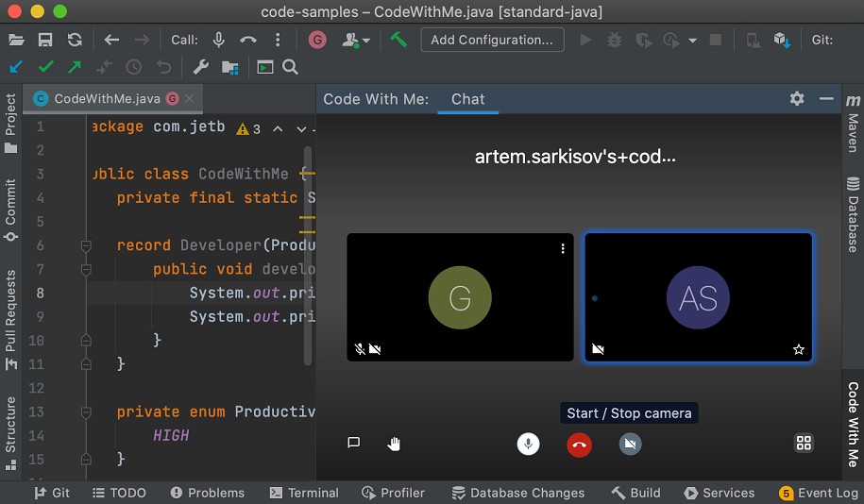The image size is (864, 504).
Task: Toggle camera with Start / Stop camera button
Action: pyautogui.click(x=630, y=445)
